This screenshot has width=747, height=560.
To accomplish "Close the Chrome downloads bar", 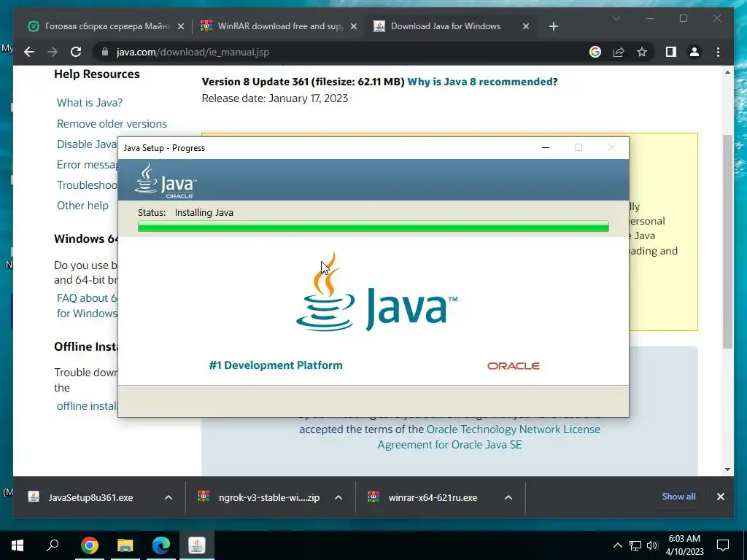I will 720,497.
